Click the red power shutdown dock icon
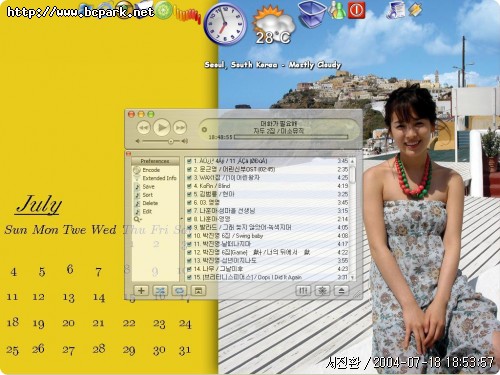Viewport: 500px width, 375px height. pos(356,10)
